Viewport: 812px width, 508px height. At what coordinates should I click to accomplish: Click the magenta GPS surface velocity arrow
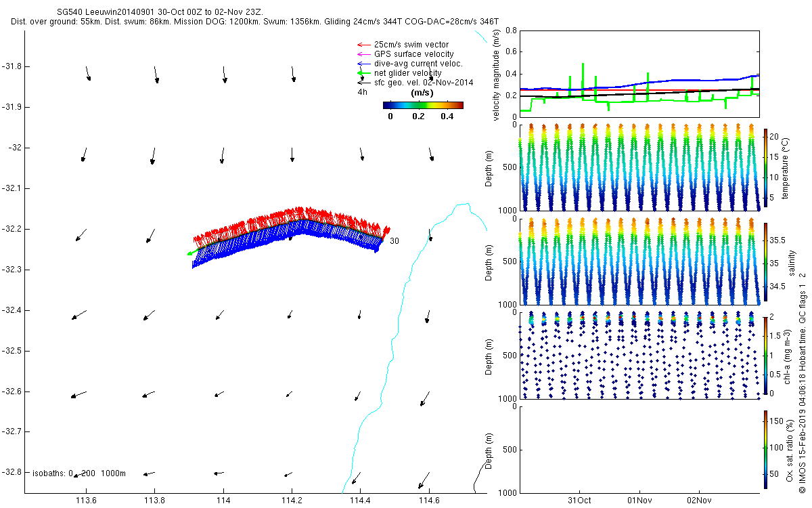pyautogui.click(x=364, y=54)
